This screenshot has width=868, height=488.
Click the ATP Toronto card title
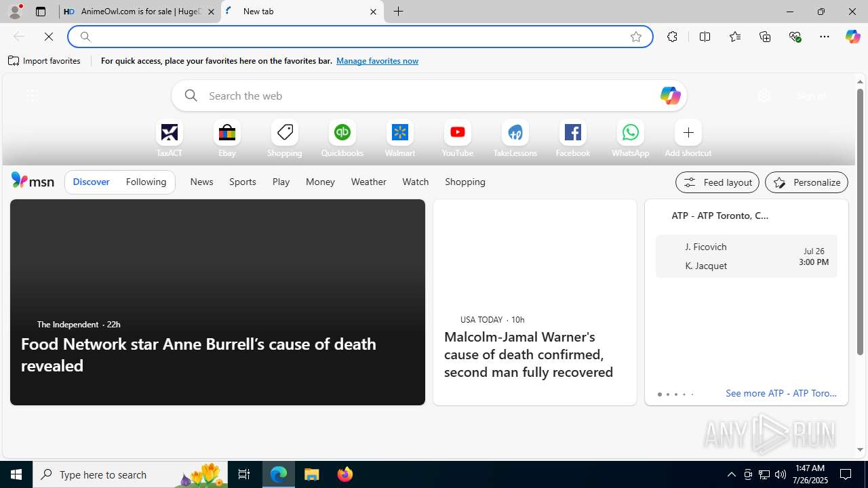[x=720, y=216]
